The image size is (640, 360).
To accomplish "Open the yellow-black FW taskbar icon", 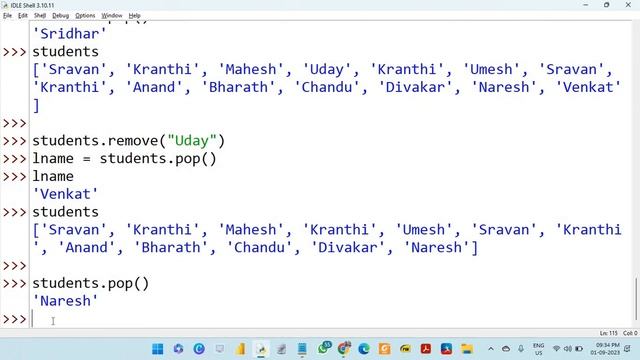I will point(405,349).
